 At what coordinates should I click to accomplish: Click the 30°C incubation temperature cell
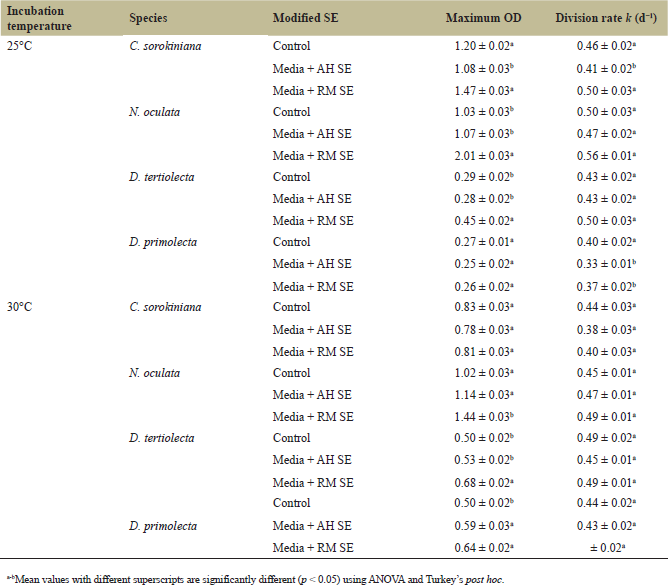click(x=20, y=308)
